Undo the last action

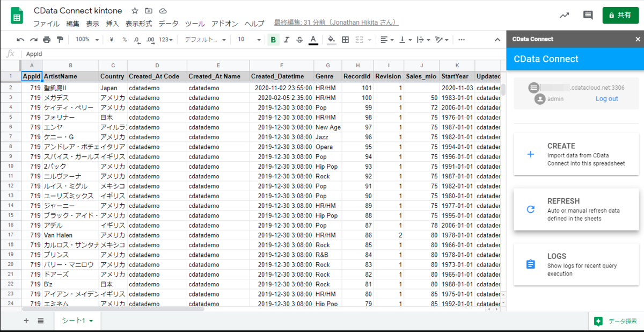[20, 40]
